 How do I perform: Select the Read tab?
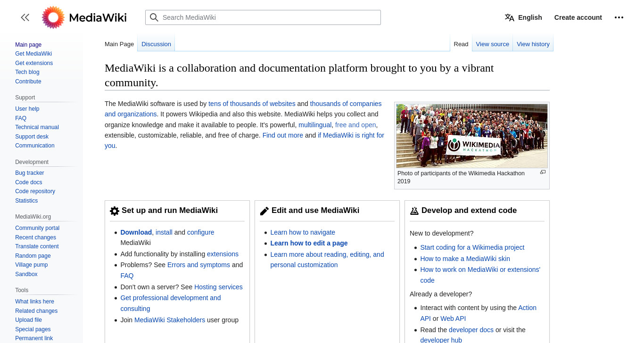(461, 44)
